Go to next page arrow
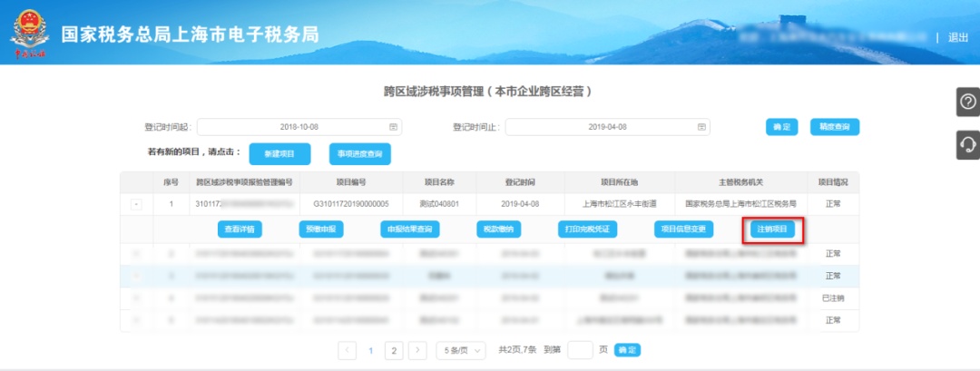The width and height of the screenshot is (980, 371). coord(417,350)
